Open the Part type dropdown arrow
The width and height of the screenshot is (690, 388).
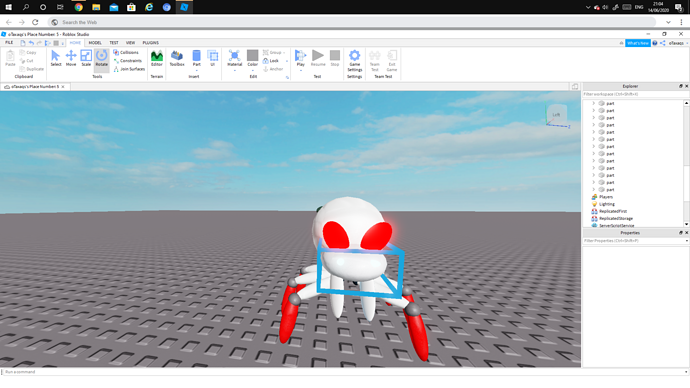(x=196, y=70)
